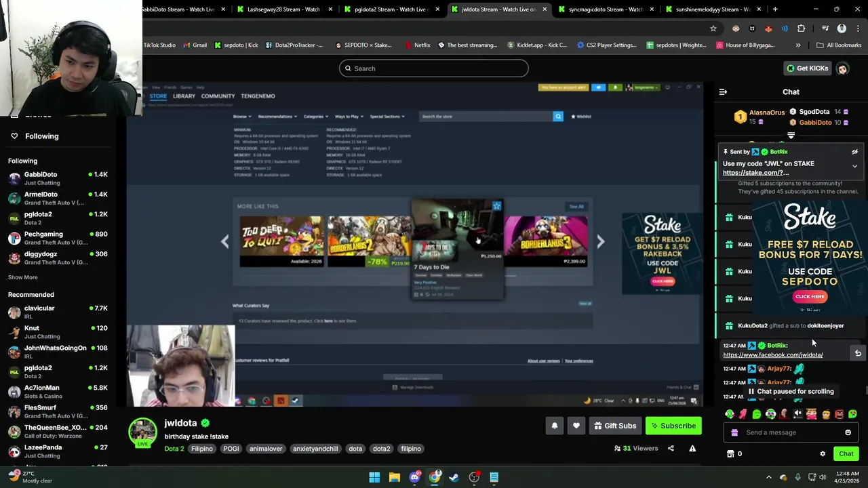Send message with Chat button
This screenshot has width=868, height=488.
[846, 454]
